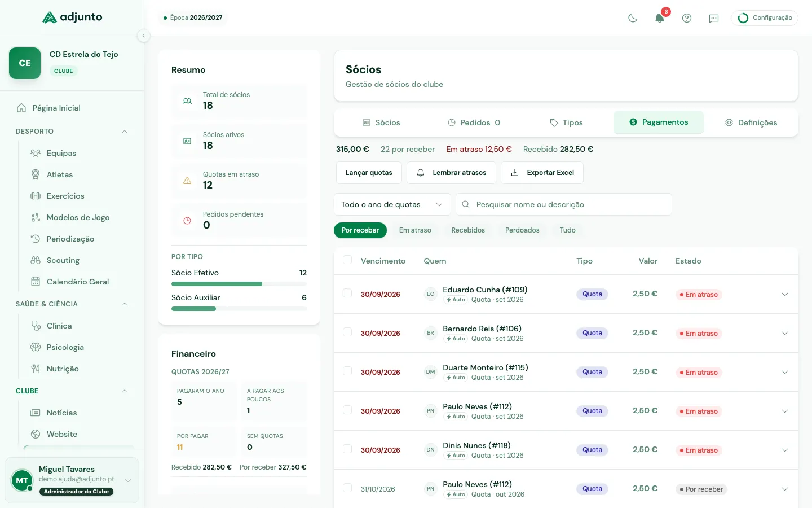Click the adjunto logo
Viewport: 812px width, 508px height.
coord(72,17)
